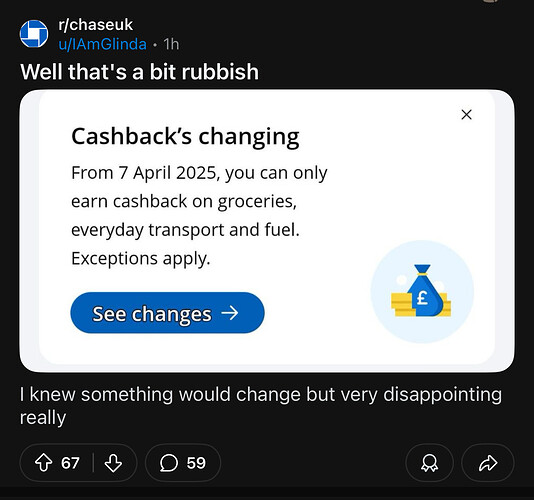Open the r/chaseuk community avatar
This screenshot has height=500, width=534.
point(34,34)
